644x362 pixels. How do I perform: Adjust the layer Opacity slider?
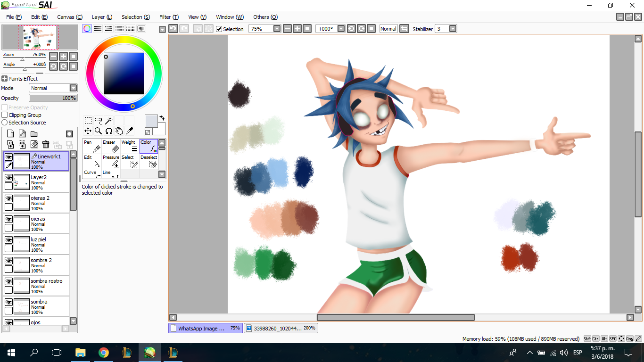[x=53, y=98]
